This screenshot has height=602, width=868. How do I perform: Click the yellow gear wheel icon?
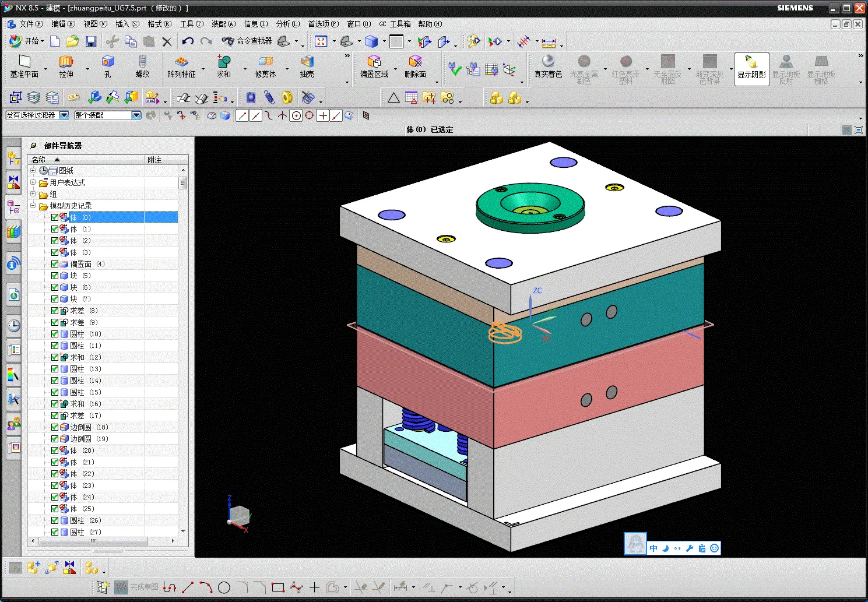click(x=287, y=97)
